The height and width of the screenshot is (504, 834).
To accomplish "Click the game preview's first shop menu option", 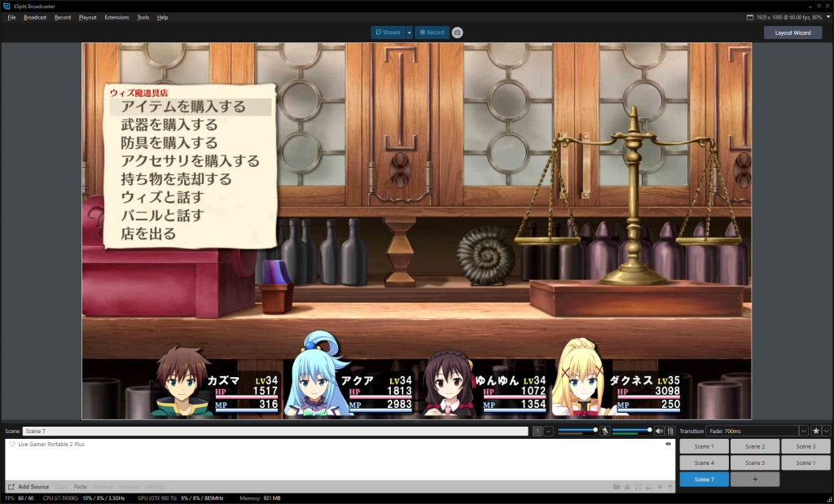I will (191, 107).
